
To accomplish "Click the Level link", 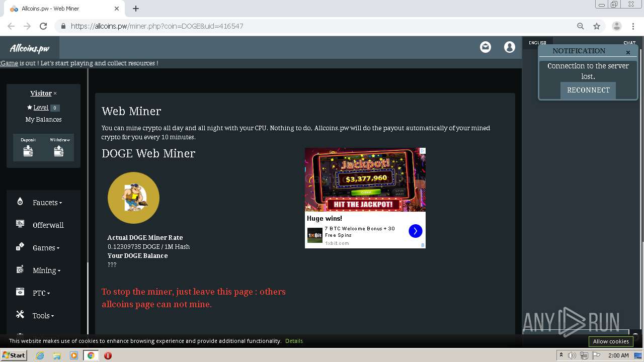I will click(41, 108).
